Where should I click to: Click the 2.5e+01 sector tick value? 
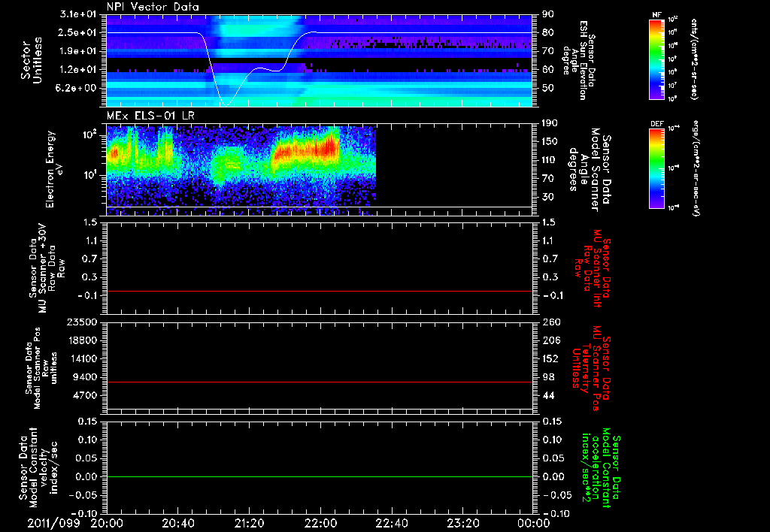pyautogui.click(x=77, y=32)
